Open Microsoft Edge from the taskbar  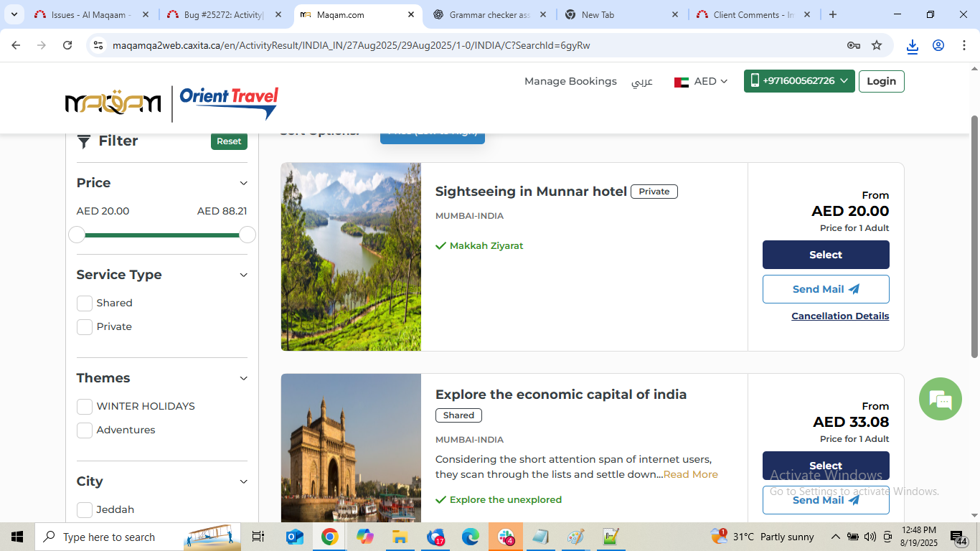470,537
